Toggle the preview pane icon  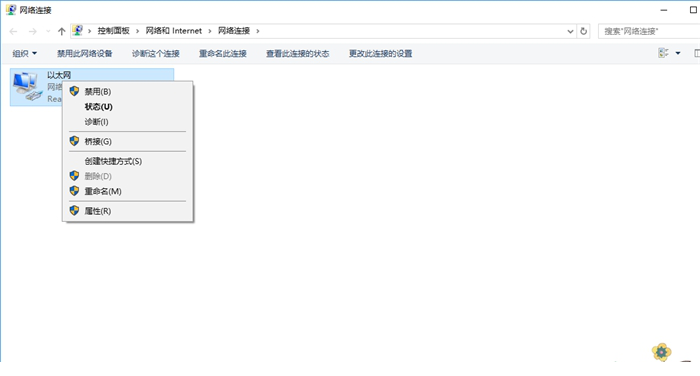coord(696,54)
